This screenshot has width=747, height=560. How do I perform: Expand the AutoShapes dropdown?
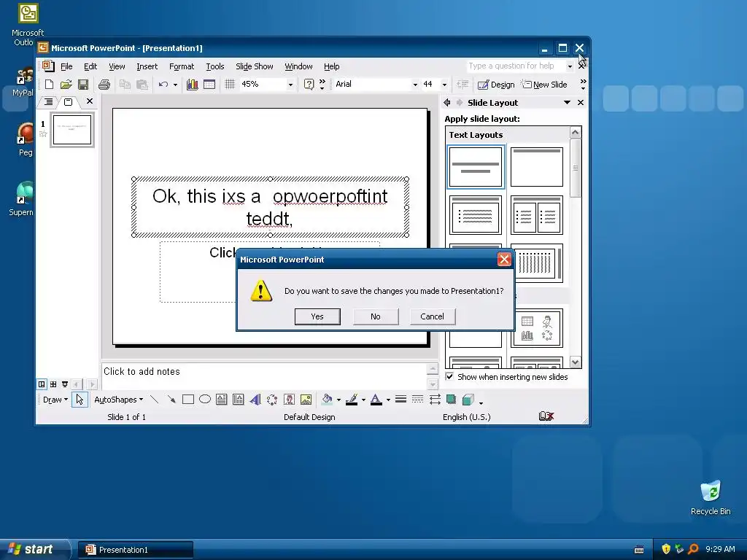pos(118,400)
